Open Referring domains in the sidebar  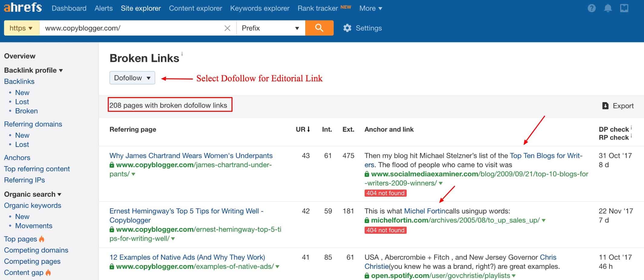tap(33, 124)
